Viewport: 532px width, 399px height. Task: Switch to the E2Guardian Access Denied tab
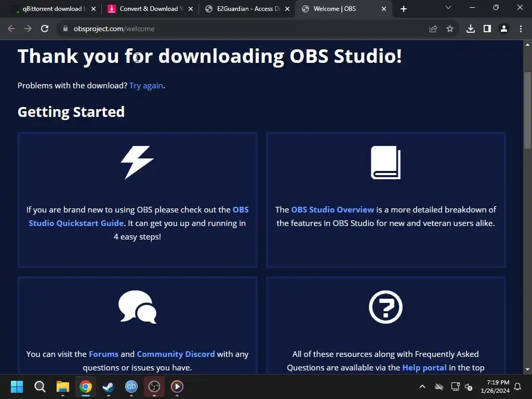point(248,9)
